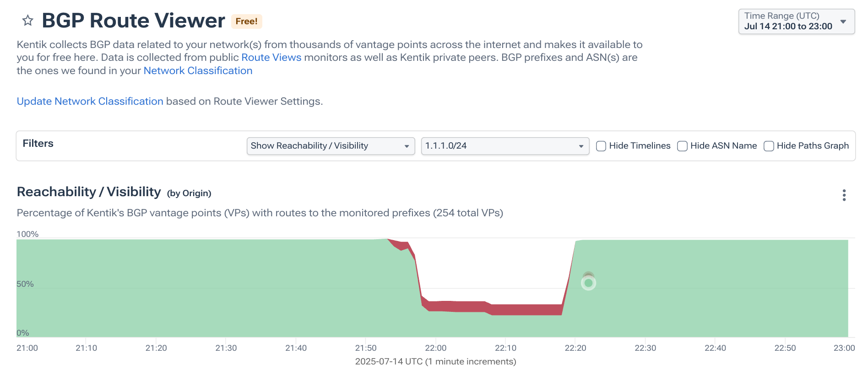Expand the Show Reachability / Visibility dropdown

pos(331,146)
